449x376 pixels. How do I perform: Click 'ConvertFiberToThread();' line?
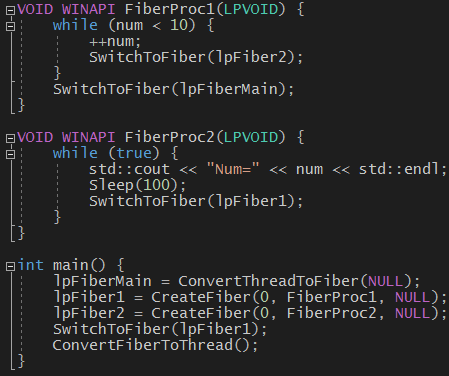tap(155, 345)
